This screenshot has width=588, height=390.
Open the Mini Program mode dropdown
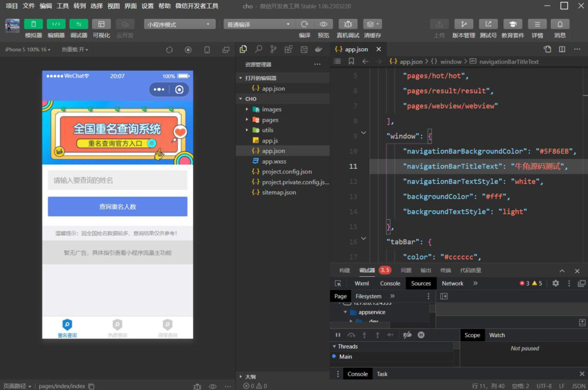point(179,24)
